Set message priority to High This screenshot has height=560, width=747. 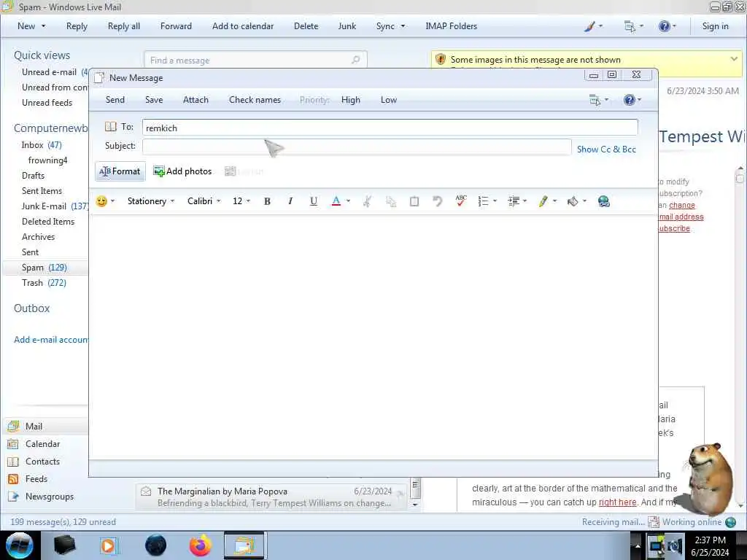pyautogui.click(x=351, y=99)
